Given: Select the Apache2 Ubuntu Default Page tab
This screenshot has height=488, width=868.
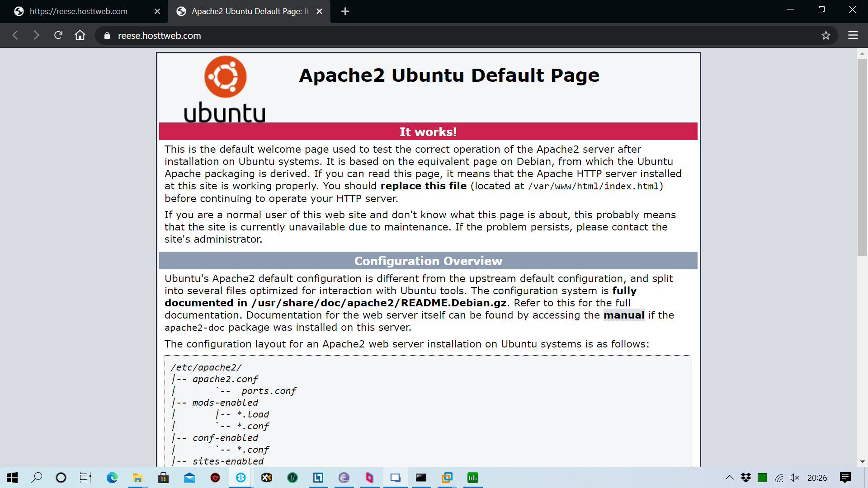Looking at the screenshot, I should coord(244,11).
